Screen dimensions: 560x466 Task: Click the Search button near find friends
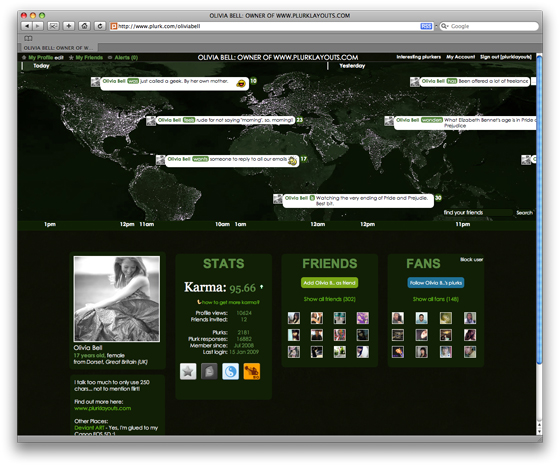click(524, 213)
